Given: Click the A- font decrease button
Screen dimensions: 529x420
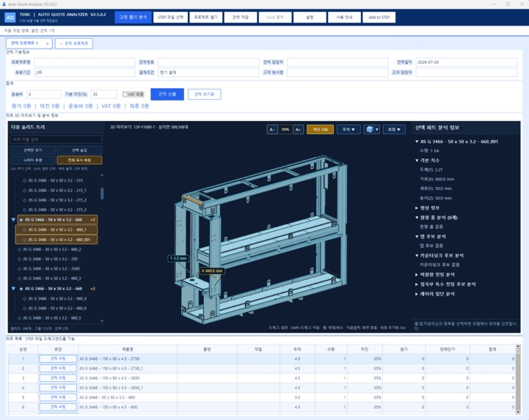Looking at the screenshot, I should (272, 130).
